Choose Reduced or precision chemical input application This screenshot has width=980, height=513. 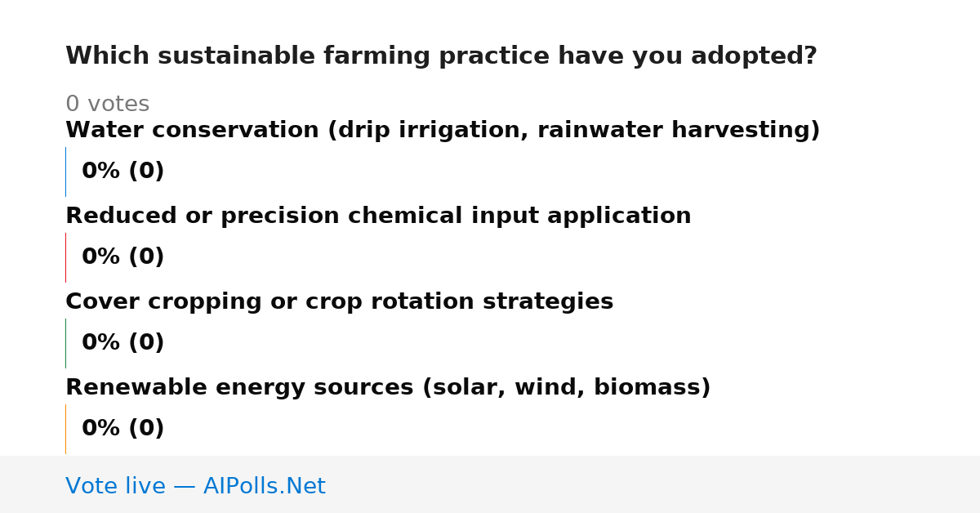[378, 216]
